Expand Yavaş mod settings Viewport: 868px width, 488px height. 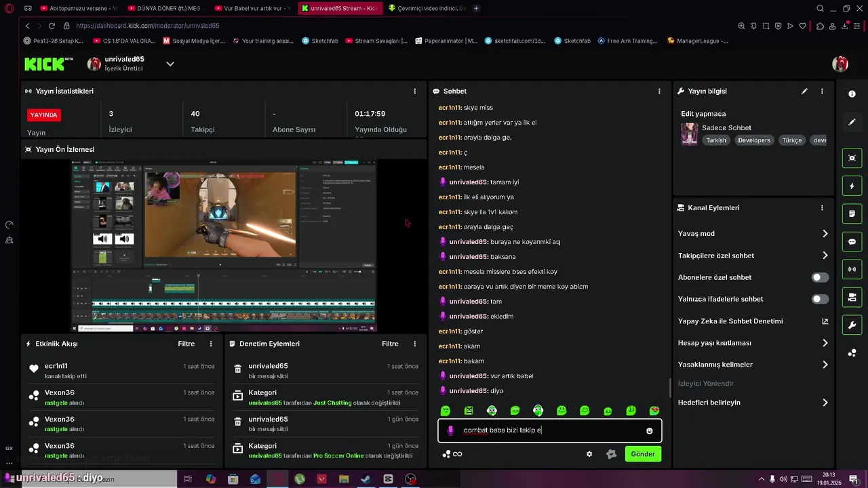[825, 234]
